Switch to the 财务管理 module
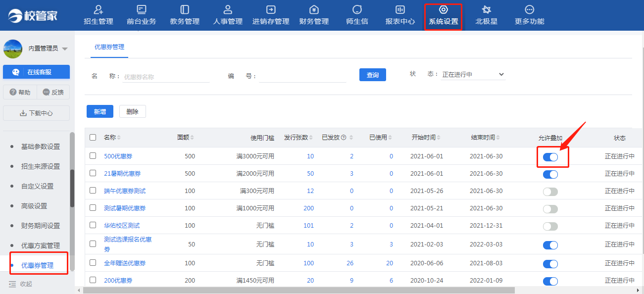 pyautogui.click(x=314, y=15)
